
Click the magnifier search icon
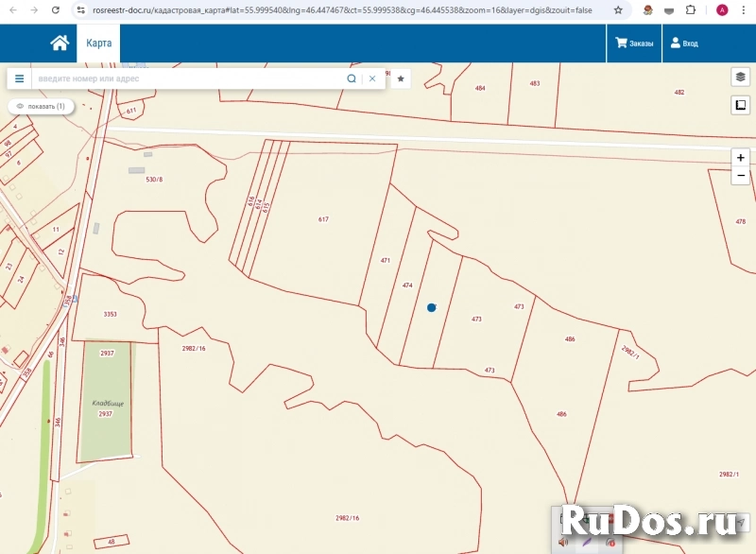coord(352,78)
